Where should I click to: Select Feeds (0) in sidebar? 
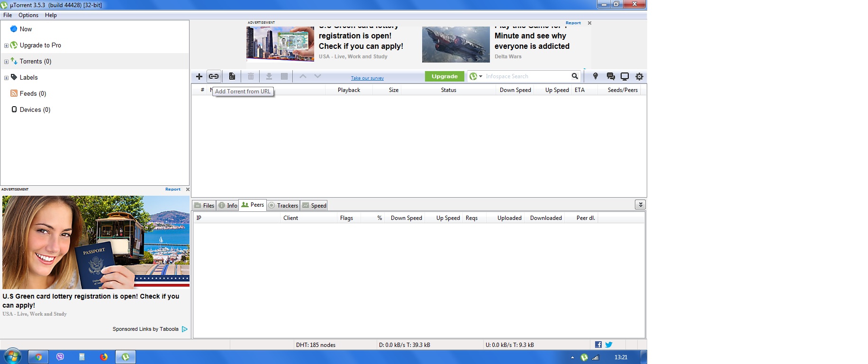33,93
